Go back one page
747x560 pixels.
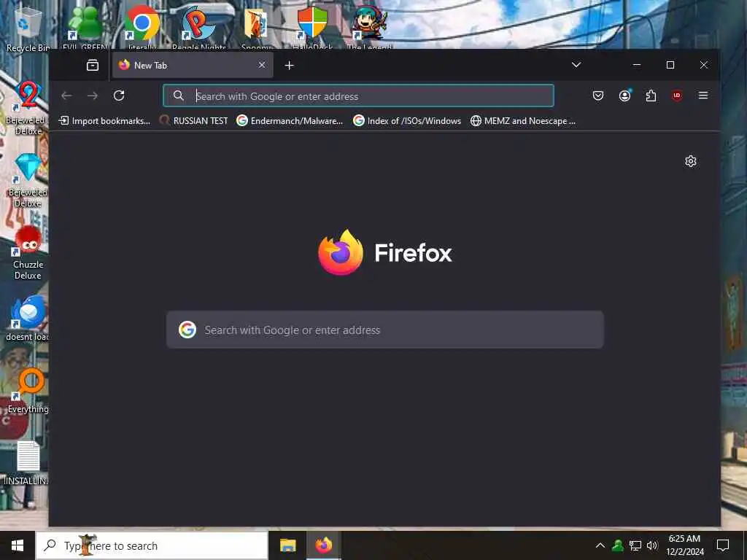pyautogui.click(x=66, y=96)
